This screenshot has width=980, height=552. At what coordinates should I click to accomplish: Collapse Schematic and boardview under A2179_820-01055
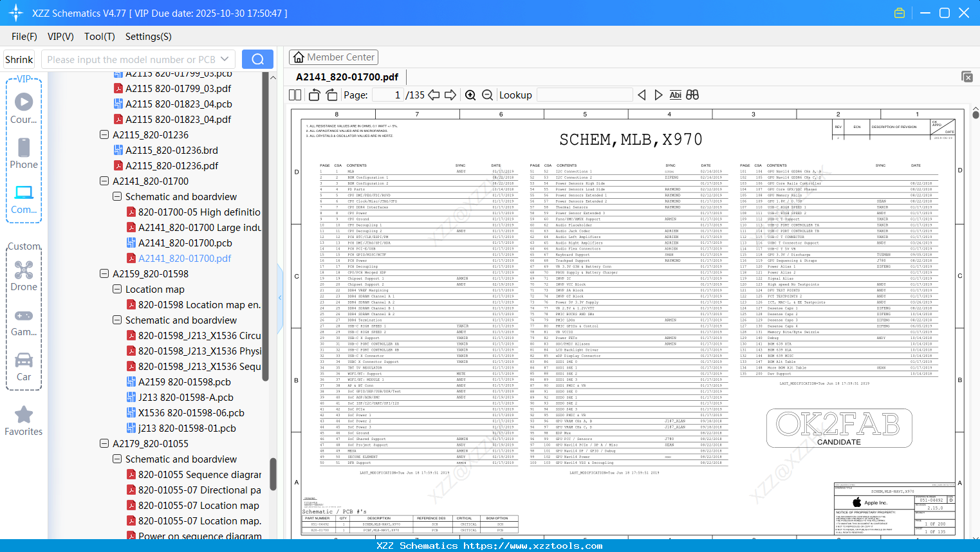117,459
